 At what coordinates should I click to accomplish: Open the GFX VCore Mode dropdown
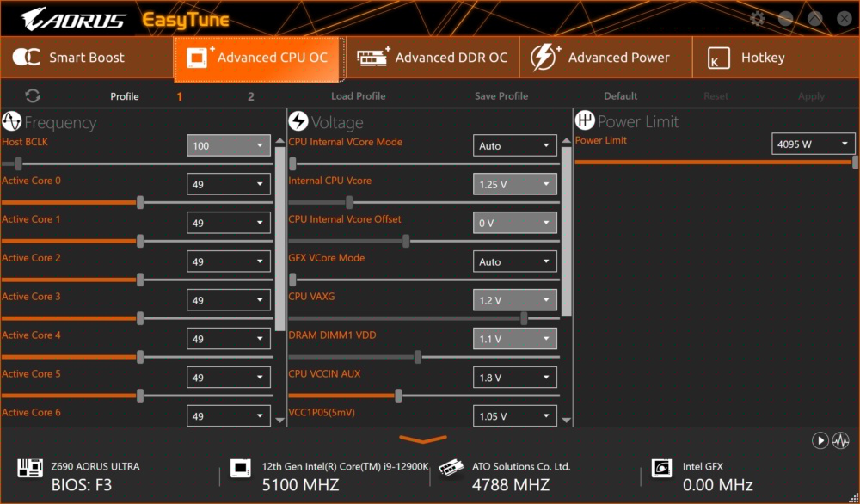pyautogui.click(x=514, y=261)
